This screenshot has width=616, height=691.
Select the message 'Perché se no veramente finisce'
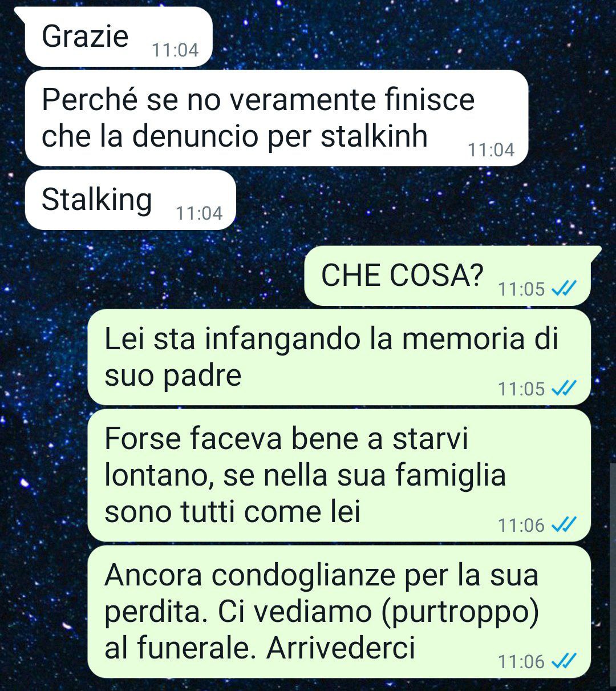click(x=277, y=118)
